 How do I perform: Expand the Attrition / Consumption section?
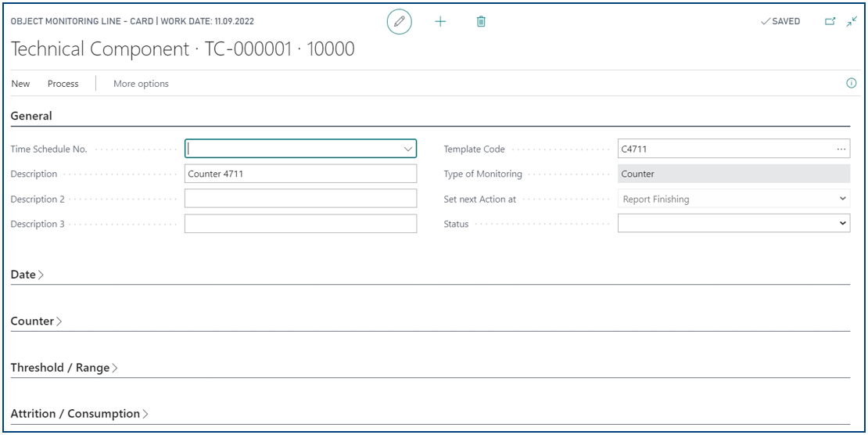tap(79, 414)
